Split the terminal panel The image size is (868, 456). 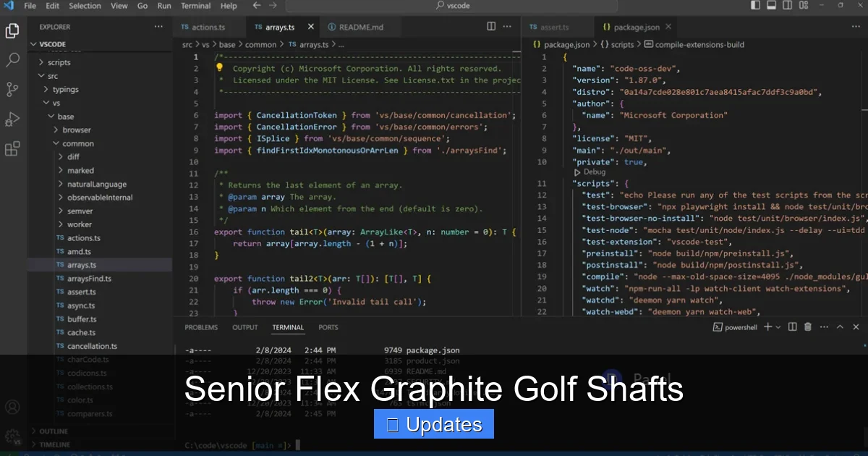[793, 327]
